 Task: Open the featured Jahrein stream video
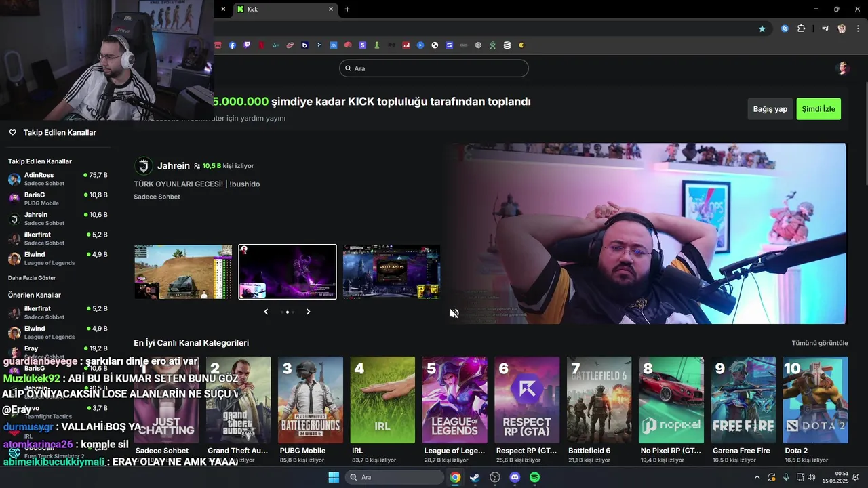(x=646, y=233)
